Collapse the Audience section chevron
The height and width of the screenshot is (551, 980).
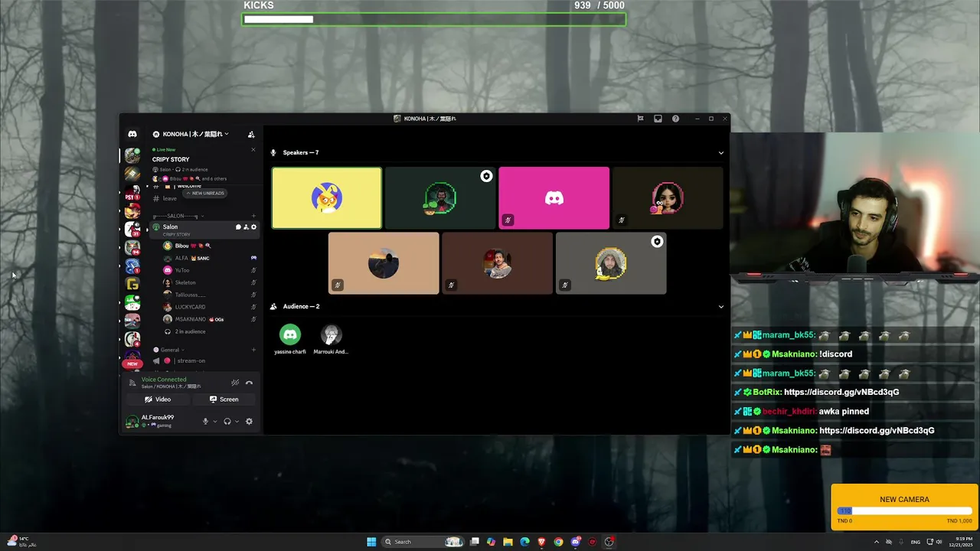click(x=720, y=307)
